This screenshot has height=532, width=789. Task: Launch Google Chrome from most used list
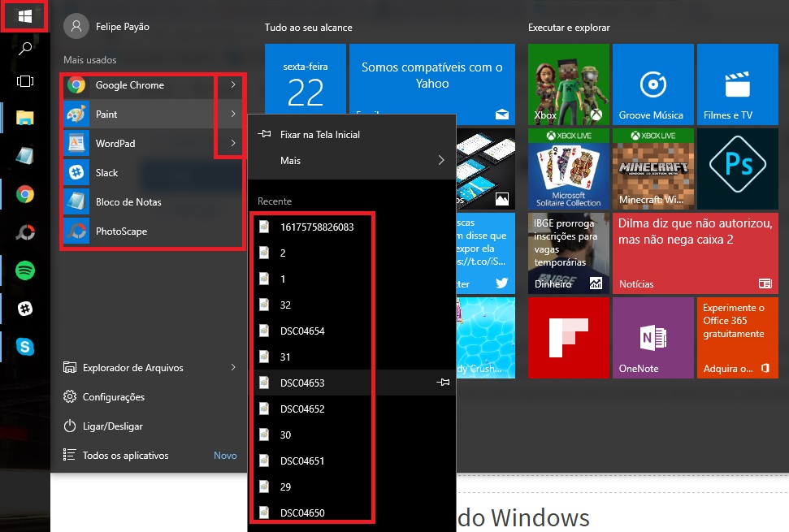pos(138,85)
